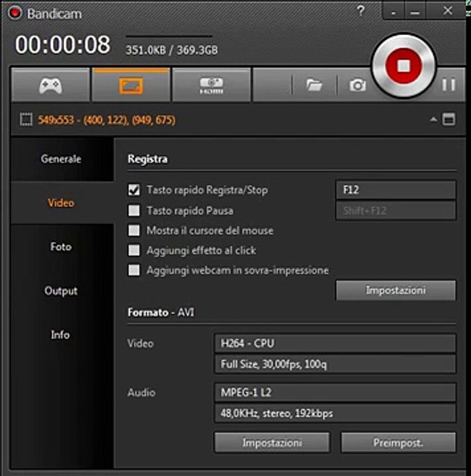Viewport: 471px width, 476px height.
Task: Minimize the Bandicam window
Action: pos(415,12)
